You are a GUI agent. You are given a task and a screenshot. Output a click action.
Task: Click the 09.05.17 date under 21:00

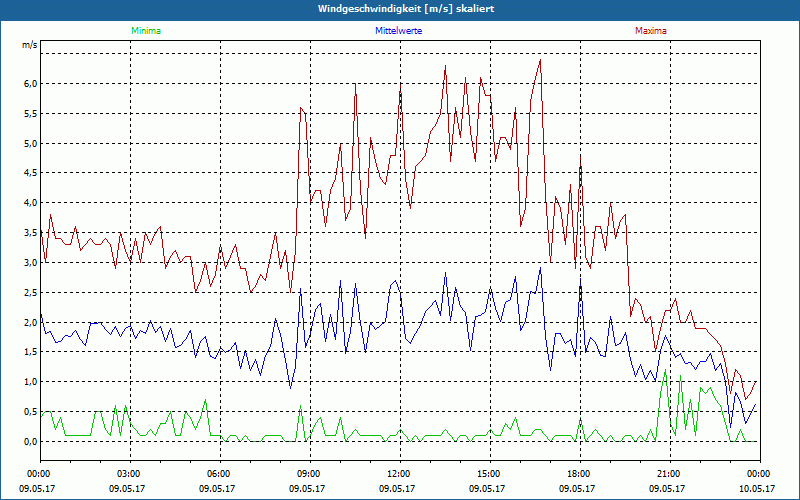[x=667, y=488]
